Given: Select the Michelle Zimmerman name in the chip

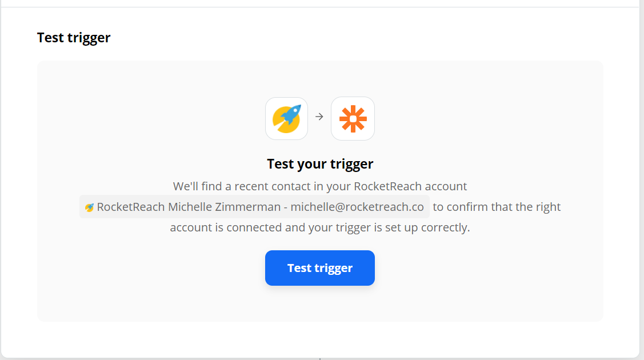Looking at the screenshot, I should [224, 207].
